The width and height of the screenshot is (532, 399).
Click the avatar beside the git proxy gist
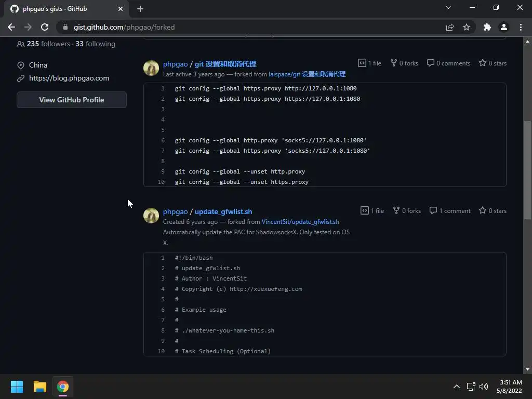151,68
